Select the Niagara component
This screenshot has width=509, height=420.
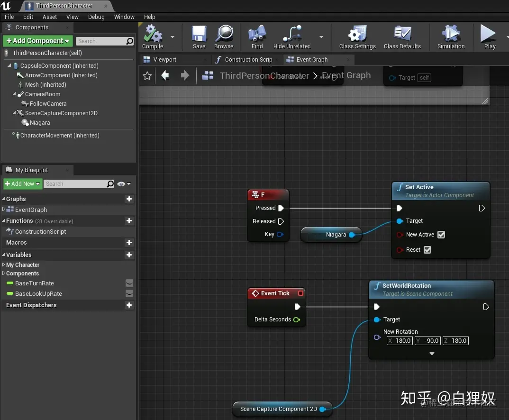(40, 123)
